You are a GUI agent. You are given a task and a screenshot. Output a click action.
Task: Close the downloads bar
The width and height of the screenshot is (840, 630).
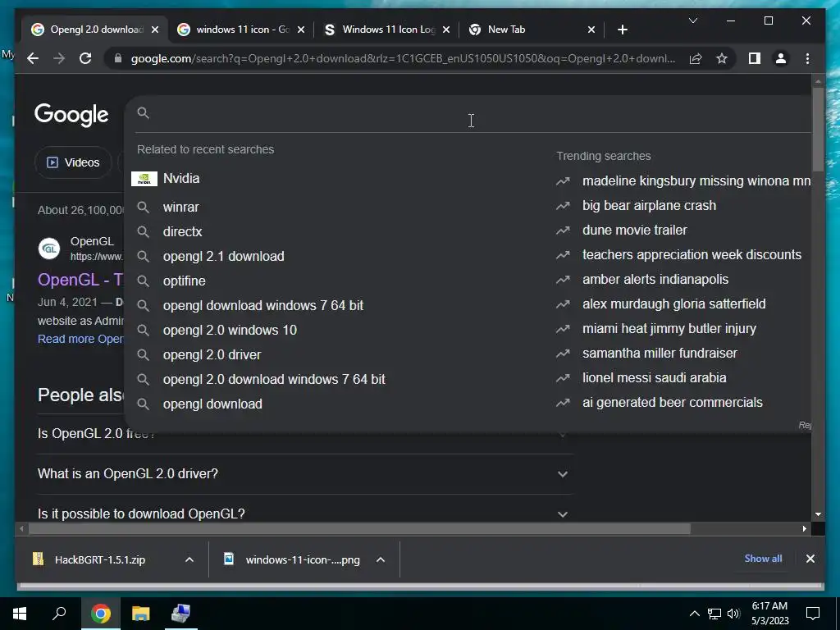[810, 559]
